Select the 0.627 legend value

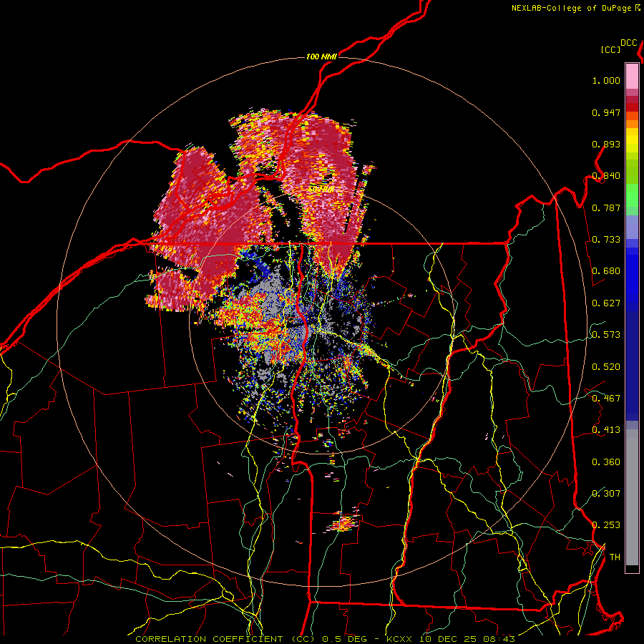[606, 303]
